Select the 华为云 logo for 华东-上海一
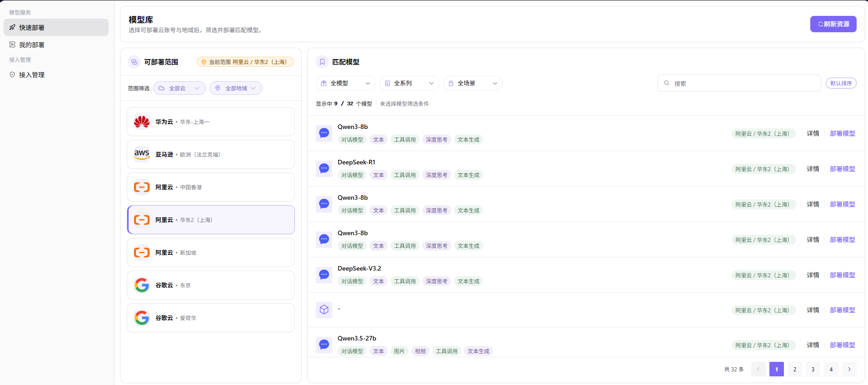 pyautogui.click(x=142, y=122)
